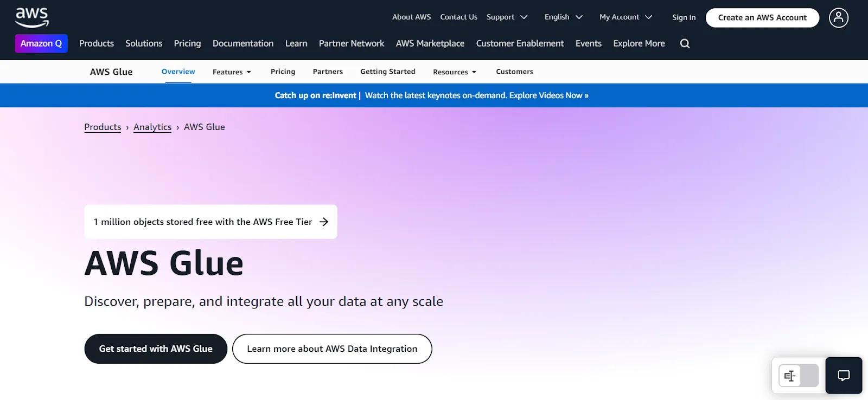Select the Customers tab
This screenshot has height=400, width=868.
pyautogui.click(x=514, y=72)
